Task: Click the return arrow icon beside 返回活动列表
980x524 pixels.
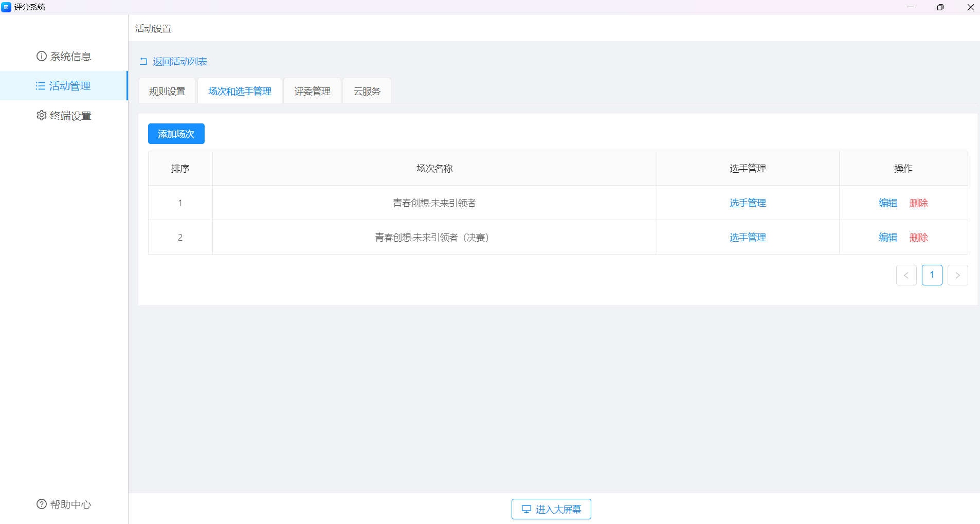Action: [143, 62]
